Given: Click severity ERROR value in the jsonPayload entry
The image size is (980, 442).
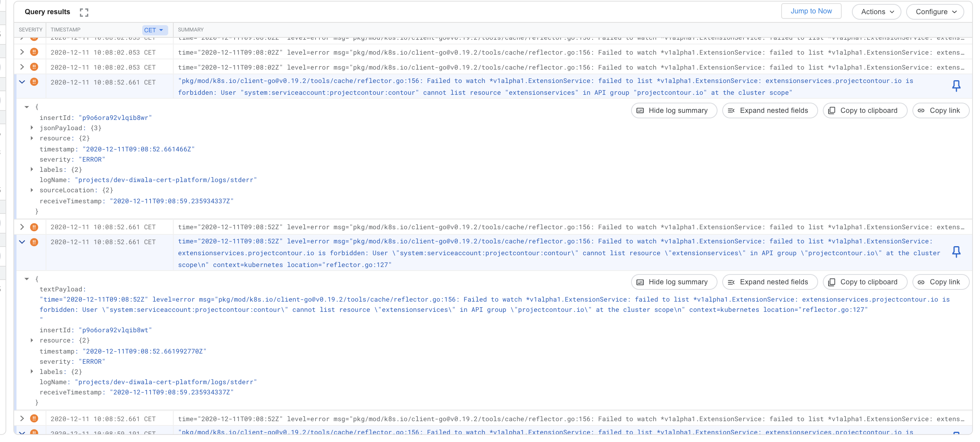Looking at the screenshot, I should click(92, 159).
